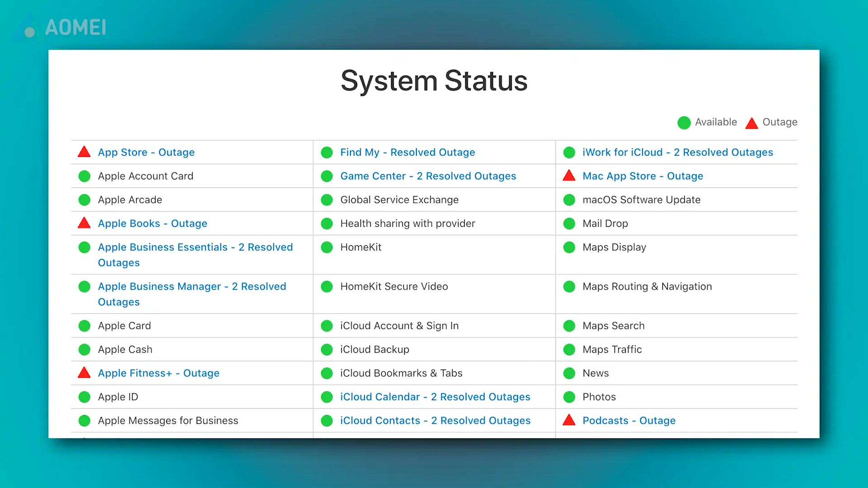Click green dot beside Health sharing with provider
The height and width of the screenshot is (488, 868).
click(327, 224)
